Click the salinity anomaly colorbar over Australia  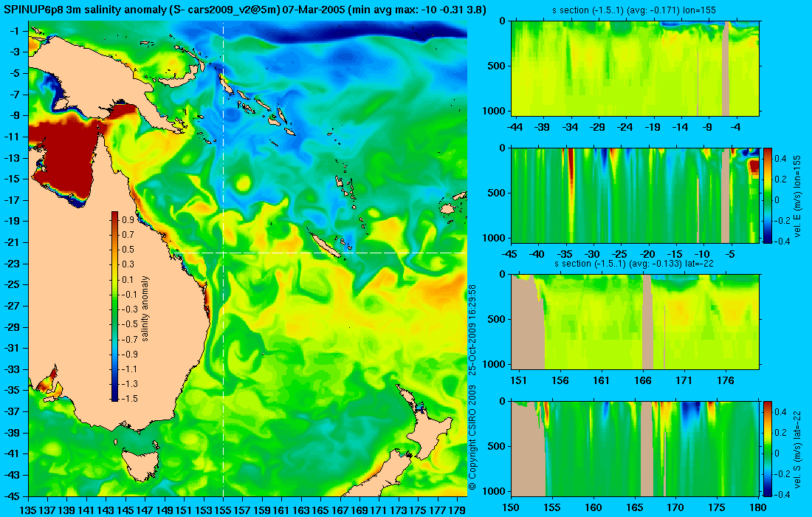[x=114, y=307]
